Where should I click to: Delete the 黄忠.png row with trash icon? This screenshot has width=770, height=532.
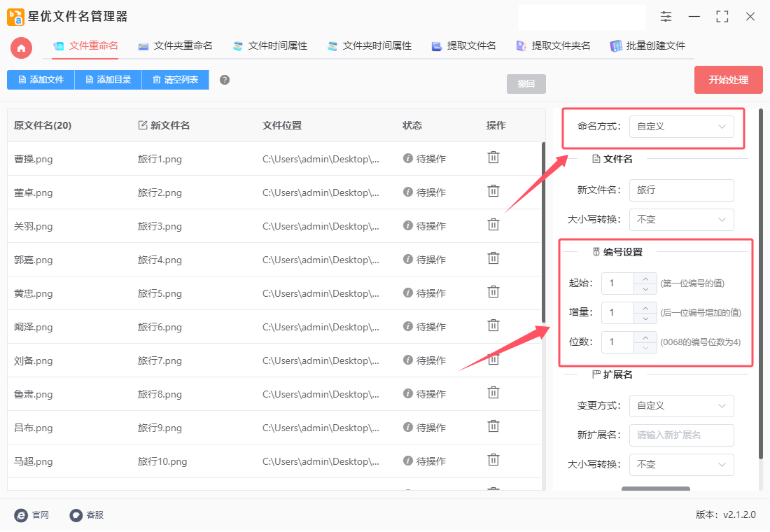coord(493,292)
